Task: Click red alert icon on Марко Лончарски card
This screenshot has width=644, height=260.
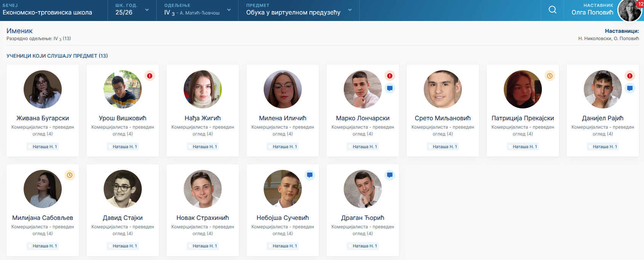Action: (x=389, y=76)
